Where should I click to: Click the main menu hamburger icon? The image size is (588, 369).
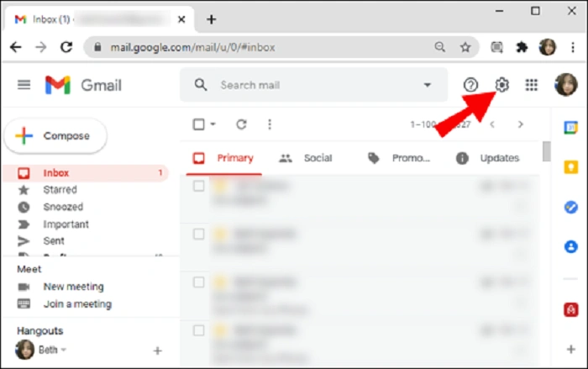(24, 85)
